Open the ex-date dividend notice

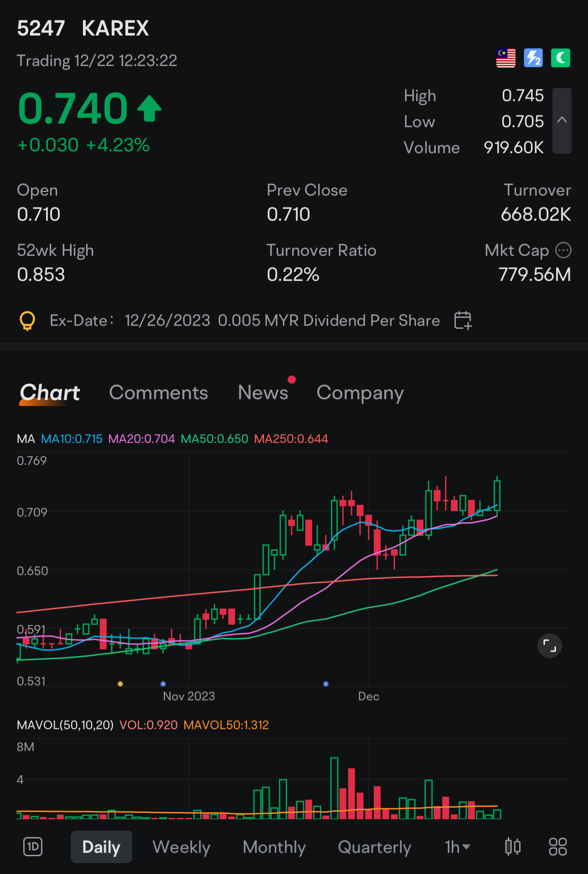coord(245,320)
